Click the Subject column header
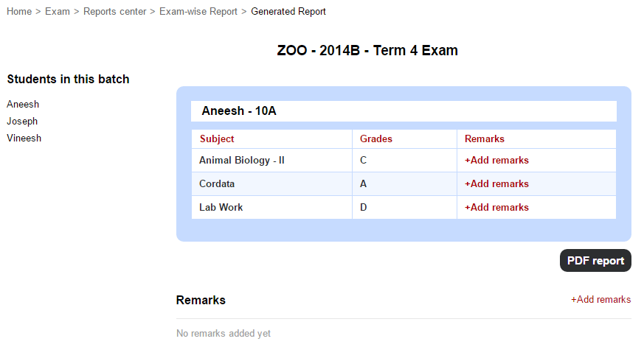The height and width of the screenshot is (347, 644). tap(217, 139)
